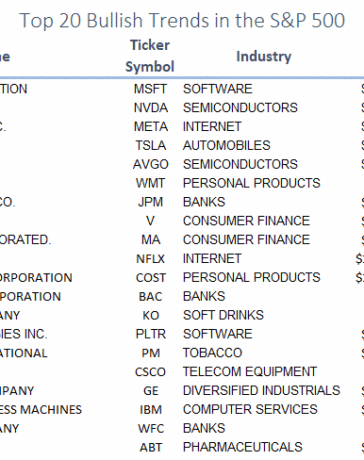
Task: Click the SOFT DRINKS industry cell
Action: (x=223, y=315)
